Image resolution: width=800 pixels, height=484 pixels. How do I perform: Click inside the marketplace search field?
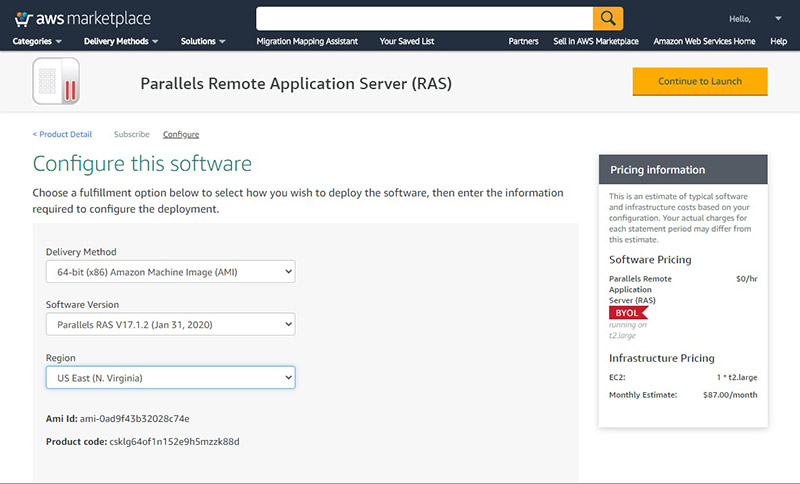click(x=424, y=18)
